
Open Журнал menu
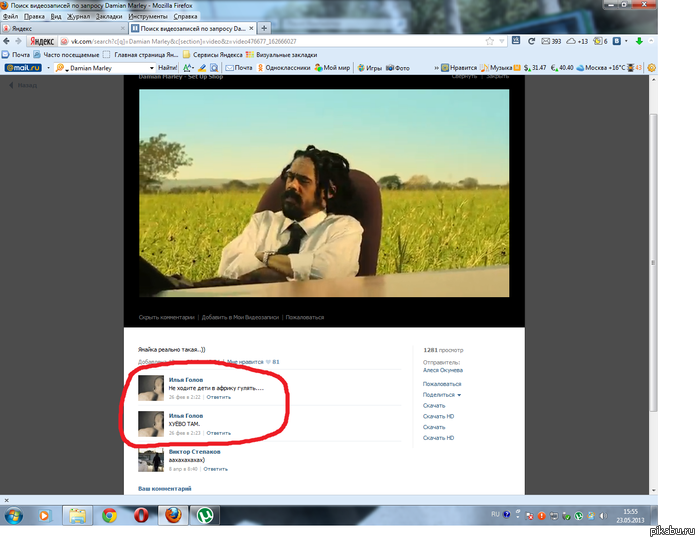tap(78, 17)
